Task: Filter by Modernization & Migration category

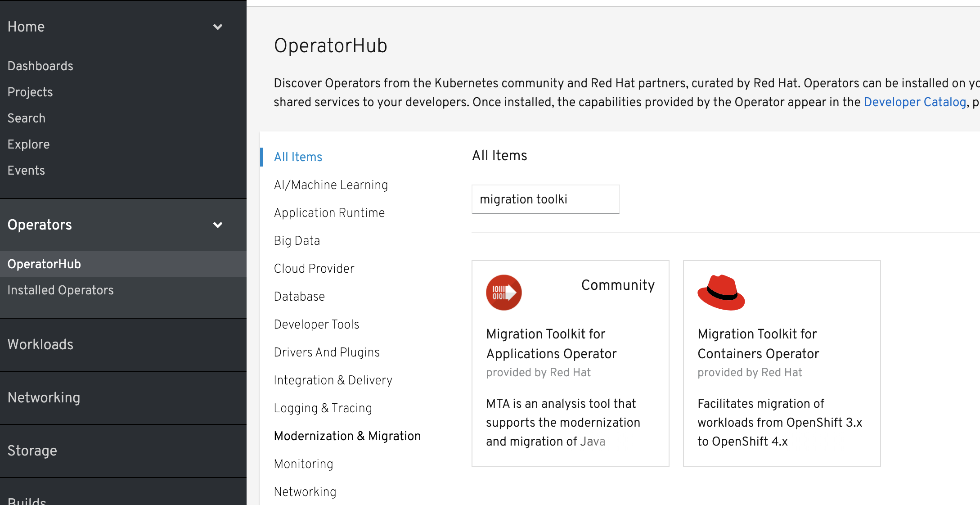Action: pos(347,436)
